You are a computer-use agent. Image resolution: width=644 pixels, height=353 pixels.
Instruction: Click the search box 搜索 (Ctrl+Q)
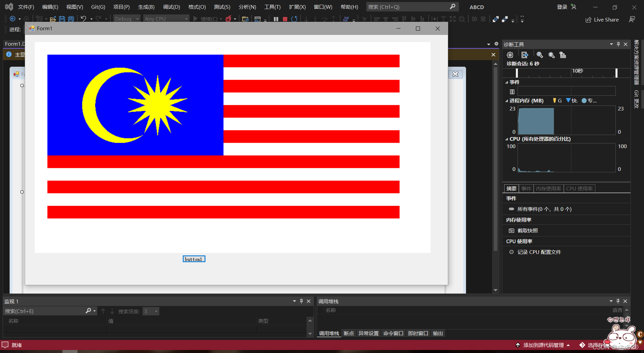tap(412, 7)
